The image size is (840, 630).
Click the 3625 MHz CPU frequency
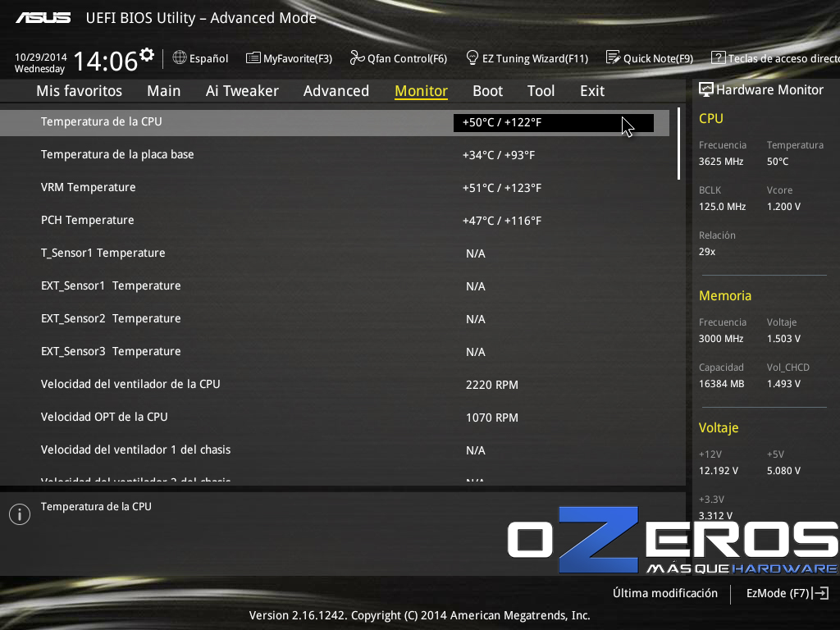pos(721,162)
